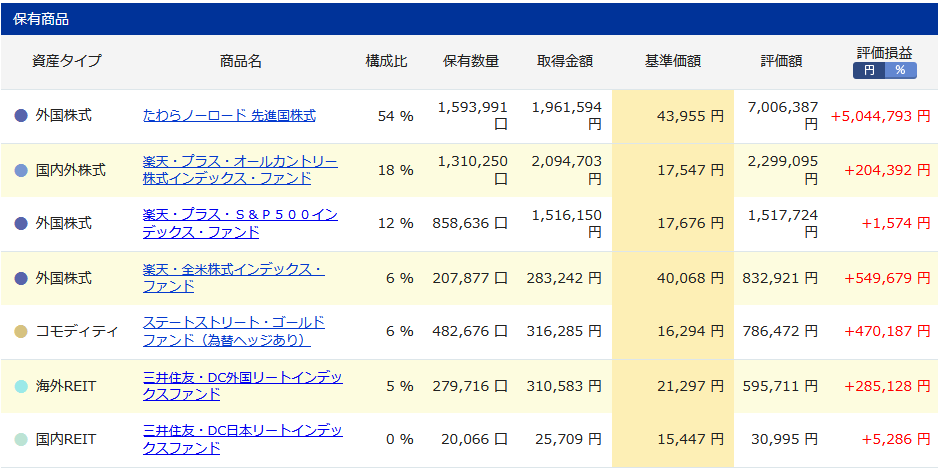Click the color dot beside たわらノーロード's 外国株式
Image resolution: width=938 pixels, height=468 pixels.
point(21,116)
